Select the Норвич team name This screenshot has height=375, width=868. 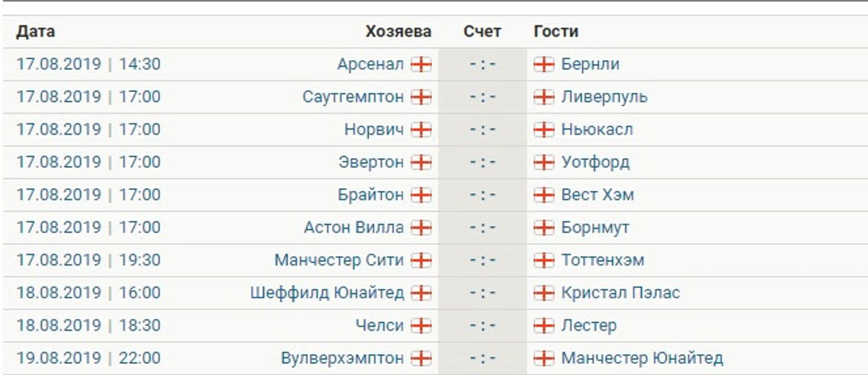(x=374, y=130)
